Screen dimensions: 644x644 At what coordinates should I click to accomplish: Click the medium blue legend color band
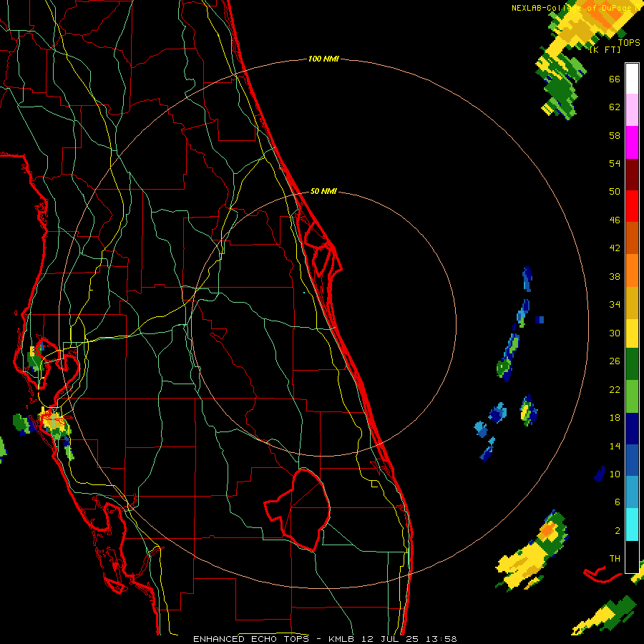tap(632, 460)
